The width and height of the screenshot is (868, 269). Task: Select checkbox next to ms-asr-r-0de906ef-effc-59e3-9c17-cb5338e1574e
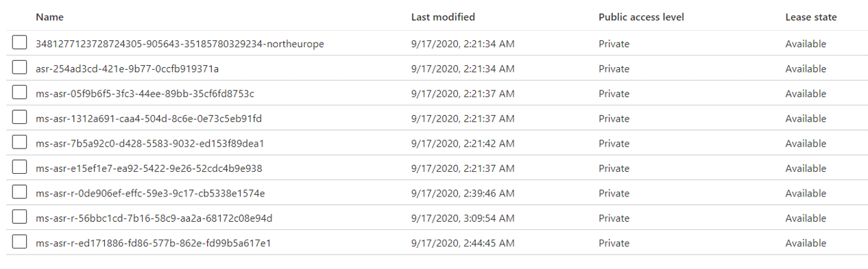19,193
